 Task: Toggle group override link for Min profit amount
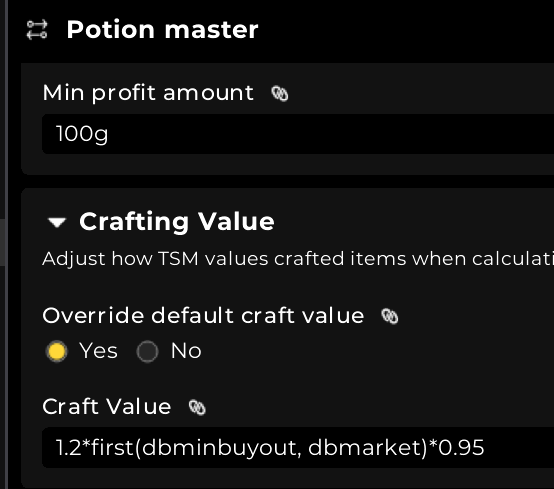[279, 94]
